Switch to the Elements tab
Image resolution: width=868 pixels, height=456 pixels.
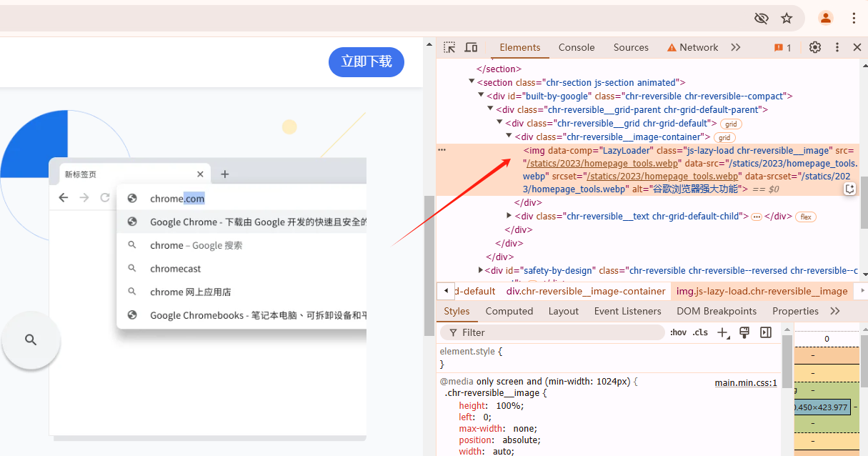point(520,47)
